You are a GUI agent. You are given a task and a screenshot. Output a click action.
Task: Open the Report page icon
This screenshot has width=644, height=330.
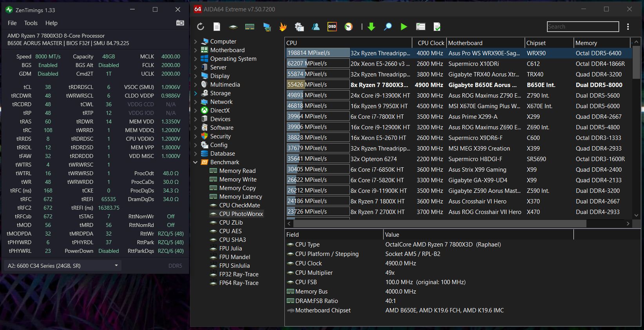pyautogui.click(x=217, y=27)
